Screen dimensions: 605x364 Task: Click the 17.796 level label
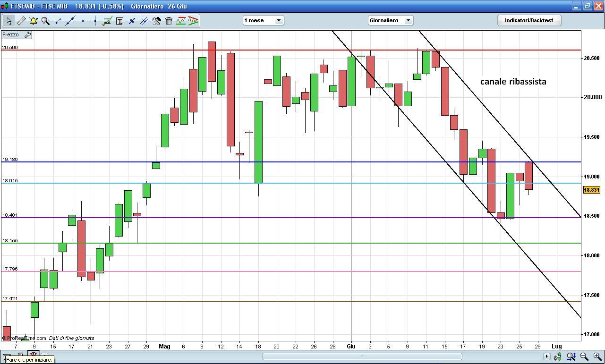(x=10, y=269)
